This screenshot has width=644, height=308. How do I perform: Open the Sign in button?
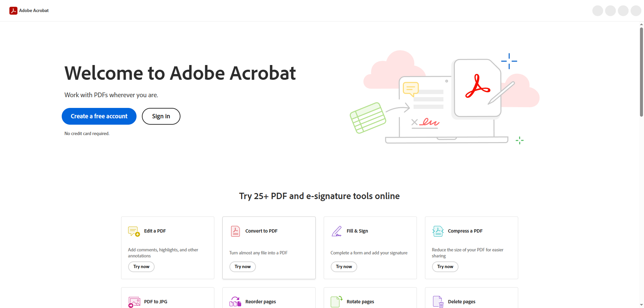pos(161,116)
